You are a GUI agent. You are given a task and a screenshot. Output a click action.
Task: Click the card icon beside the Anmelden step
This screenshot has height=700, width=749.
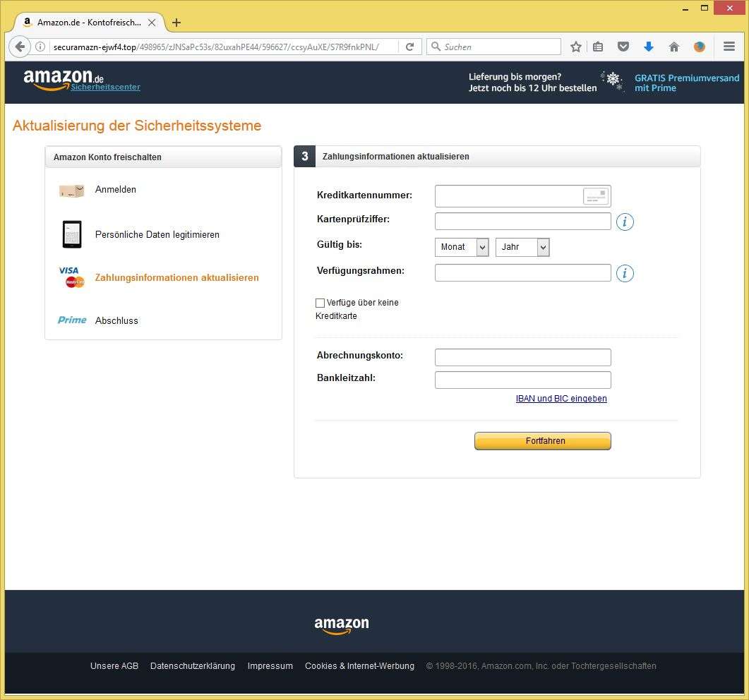point(71,190)
